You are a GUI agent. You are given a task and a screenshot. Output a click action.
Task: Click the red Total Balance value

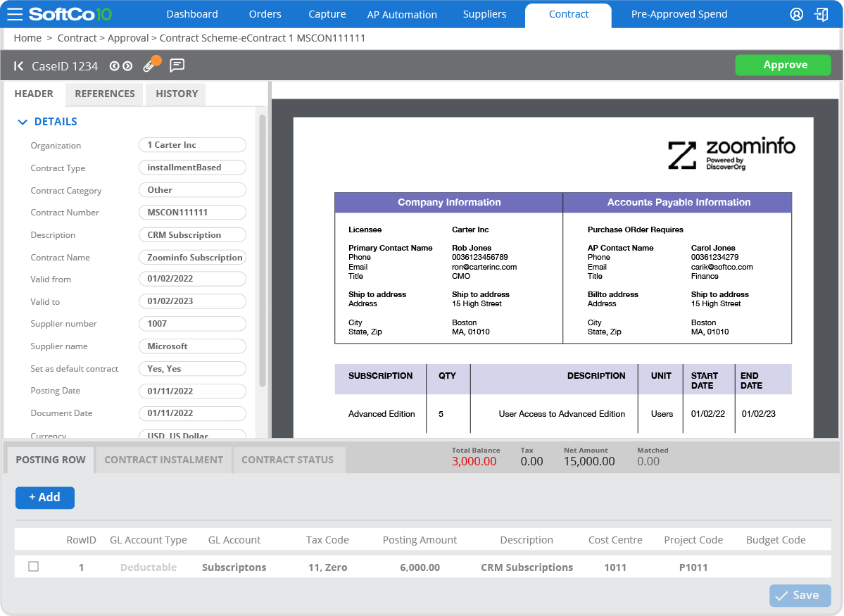click(474, 460)
